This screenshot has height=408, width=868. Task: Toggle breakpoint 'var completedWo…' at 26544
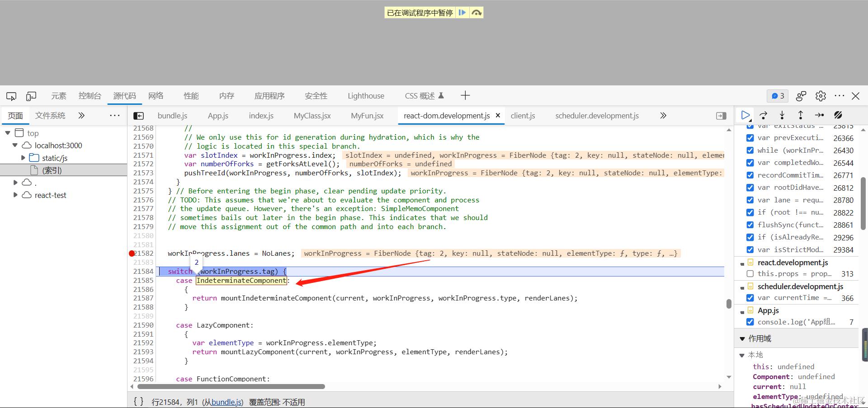pos(750,163)
